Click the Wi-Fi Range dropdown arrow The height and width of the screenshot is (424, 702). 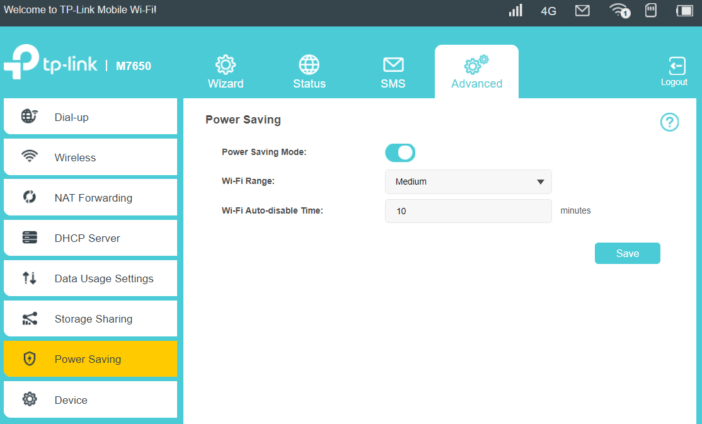click(540, 182)
